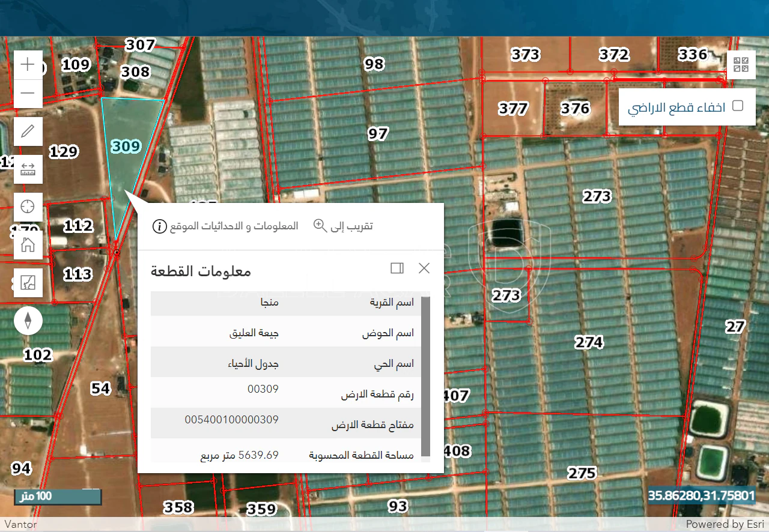Click the تقريب إلى action
The width and height of the screenshot is (769, 532).
tap(352, 226)
